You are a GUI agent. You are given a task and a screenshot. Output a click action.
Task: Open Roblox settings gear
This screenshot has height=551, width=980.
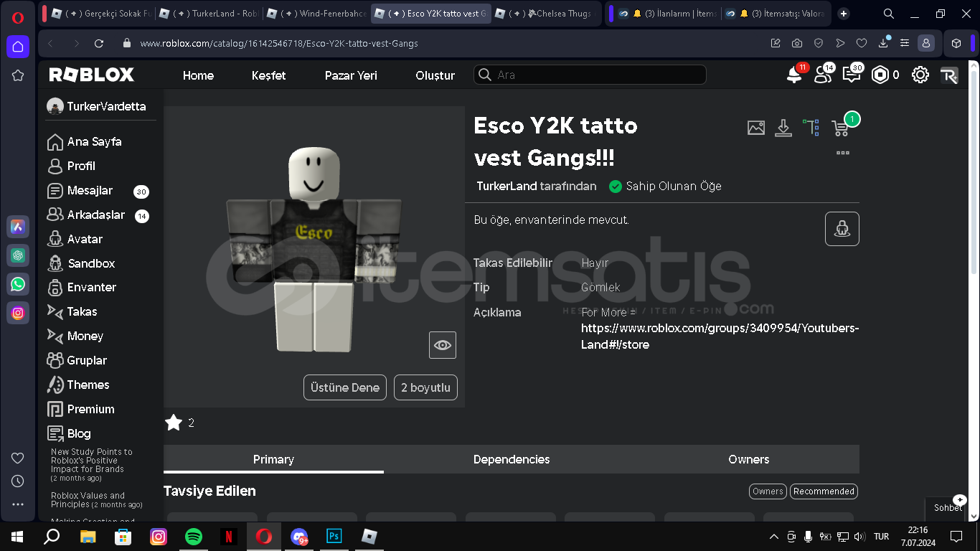920,75
